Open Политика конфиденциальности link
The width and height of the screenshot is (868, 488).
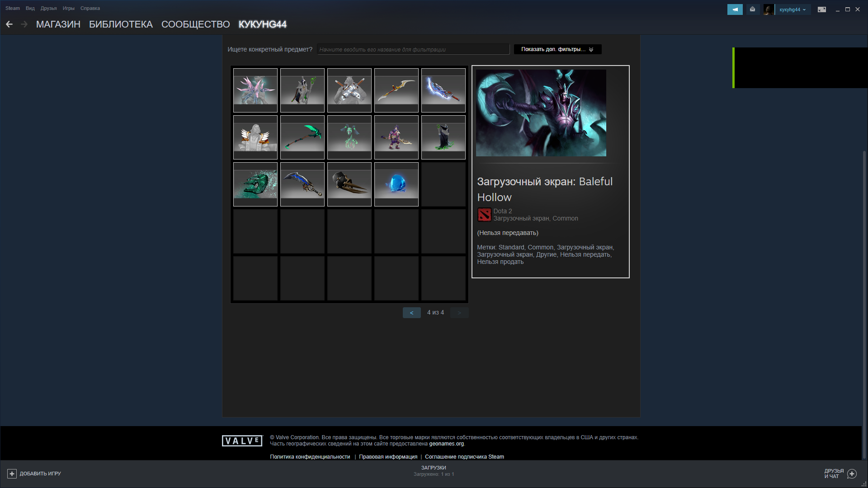point(310,457)
